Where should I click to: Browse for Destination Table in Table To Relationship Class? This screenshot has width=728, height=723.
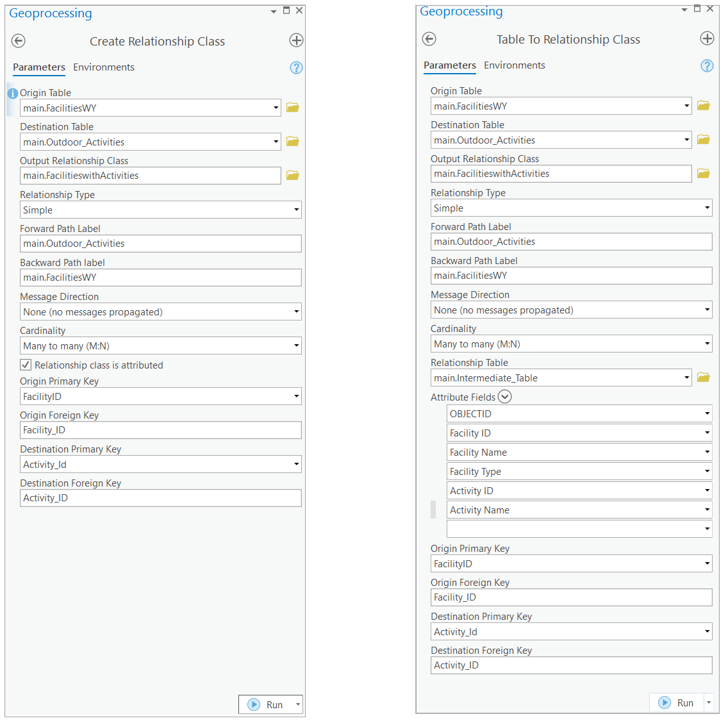(x=703, y=139)
